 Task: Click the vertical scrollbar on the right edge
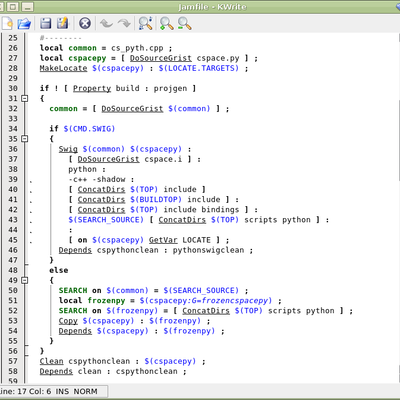[398, 140]
